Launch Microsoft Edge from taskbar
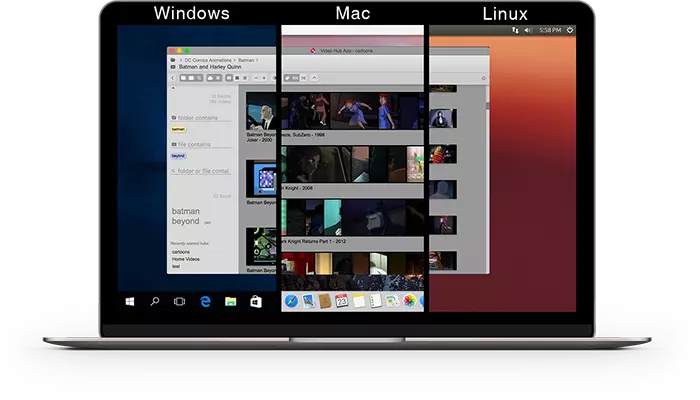The width and height of the screenshot is (700, 400). coord(205,302)
